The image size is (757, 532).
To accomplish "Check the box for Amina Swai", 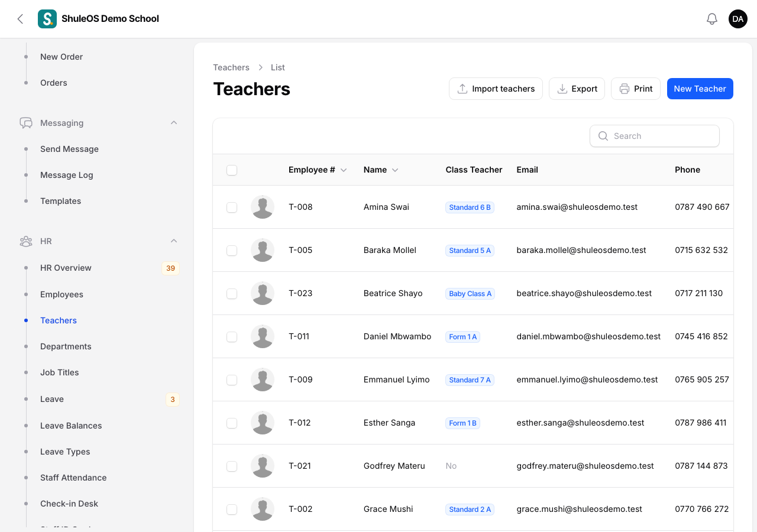I will [x=232, y=207].
